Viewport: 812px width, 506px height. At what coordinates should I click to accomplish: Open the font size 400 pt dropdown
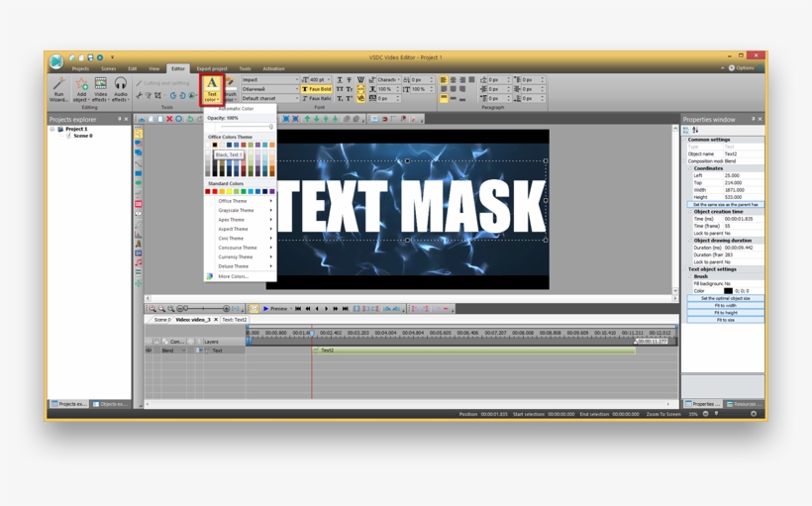tap(329, 80)
